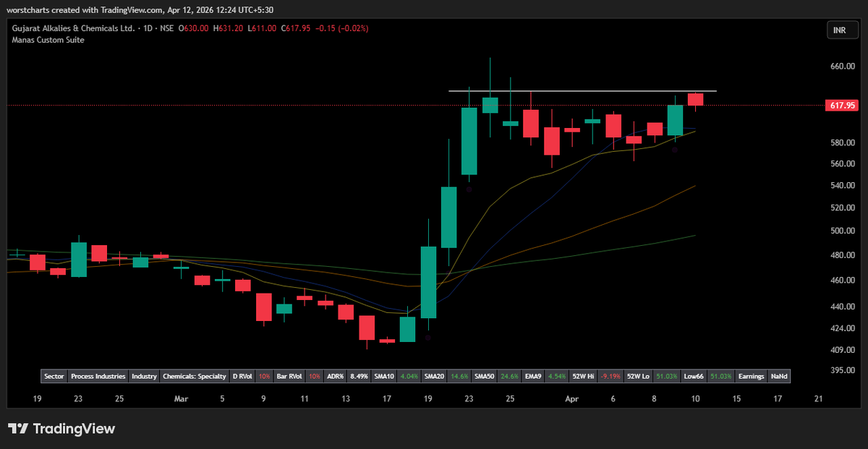Click the 8.49% ADR value
The width and height of the screenshot is (868, 449).
pyautogui.click(x=359, y=376)
